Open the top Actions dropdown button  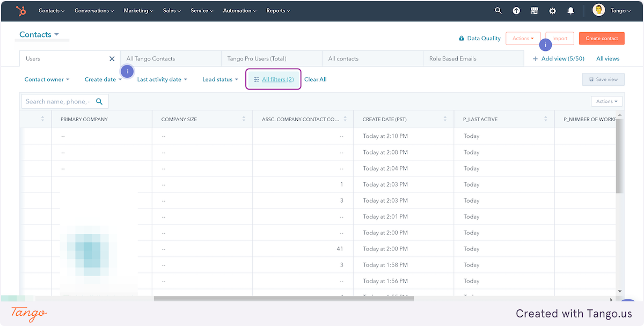coord(523,39)
